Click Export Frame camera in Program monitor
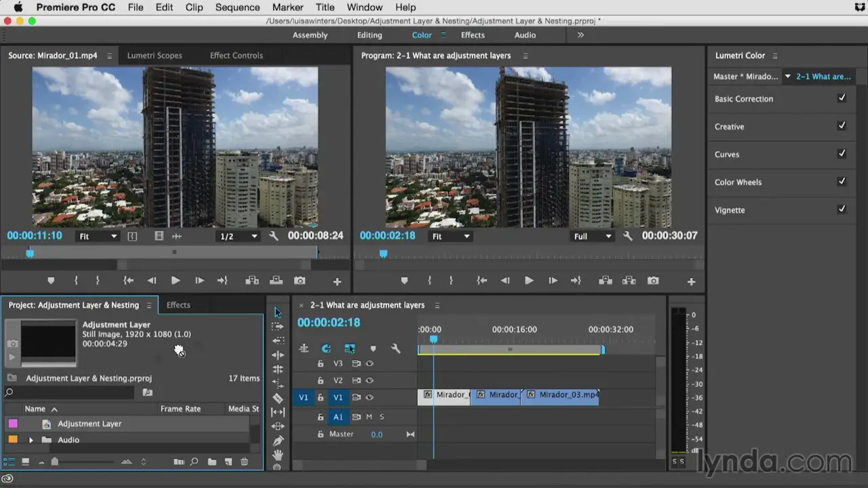Viewport: 868px width, 488px height. [x=652, y=281]
